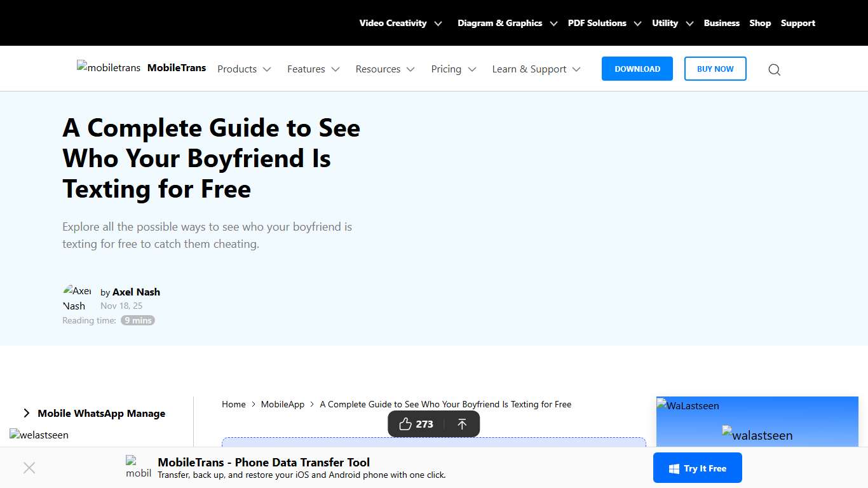Click the welastseen sidebar image
868x488 pixels.
pos(39,435)
